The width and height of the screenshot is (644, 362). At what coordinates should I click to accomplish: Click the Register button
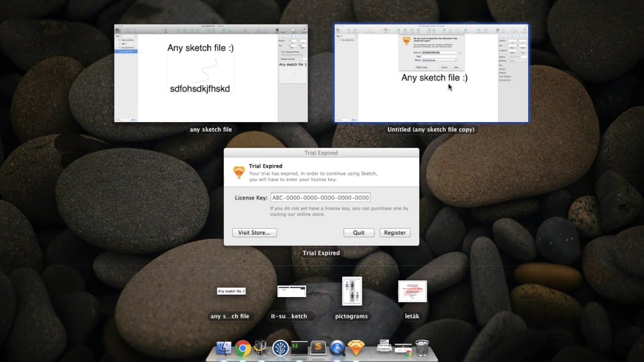(x=394, y=233)
